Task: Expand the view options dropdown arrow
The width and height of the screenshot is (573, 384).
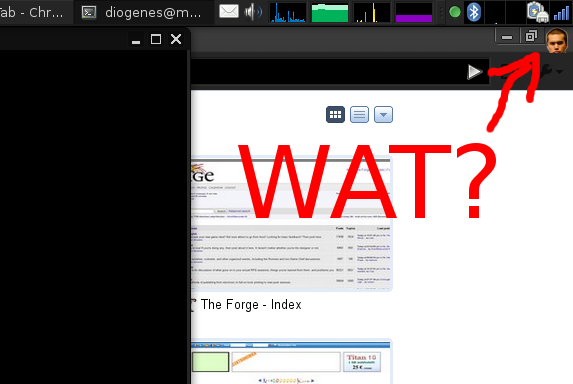Action: [383, 115]
